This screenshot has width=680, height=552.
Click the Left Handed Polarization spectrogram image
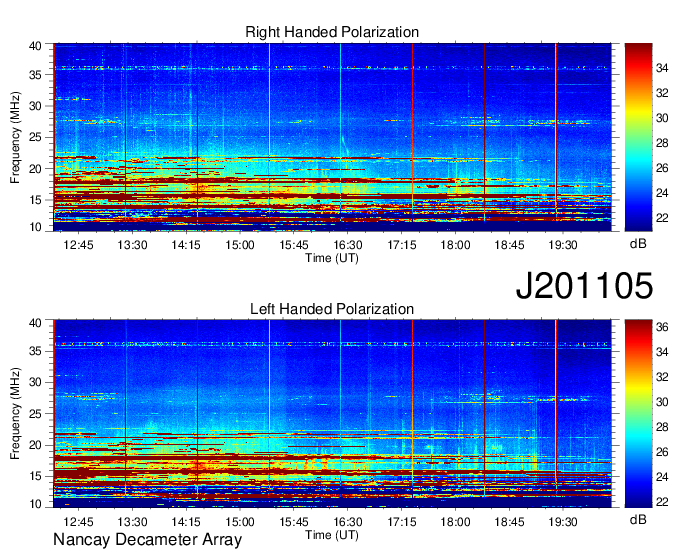[x=332, y=414]
